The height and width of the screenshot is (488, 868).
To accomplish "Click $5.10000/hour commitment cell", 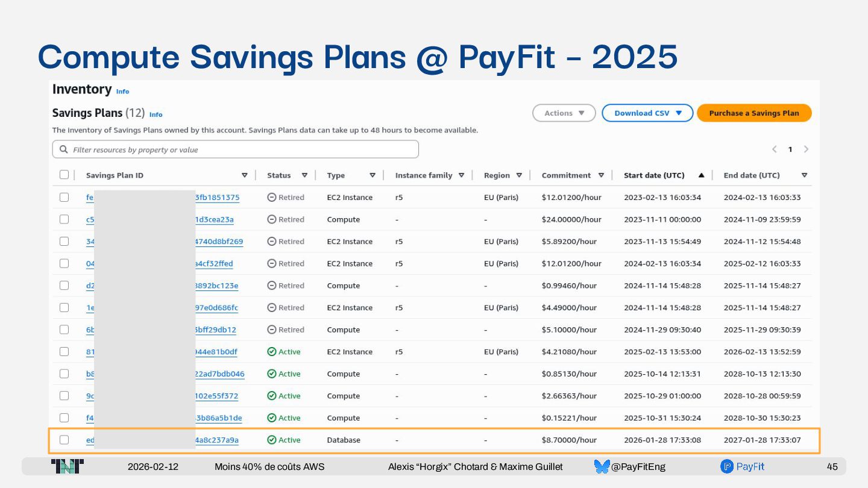I will coord(569,330).
